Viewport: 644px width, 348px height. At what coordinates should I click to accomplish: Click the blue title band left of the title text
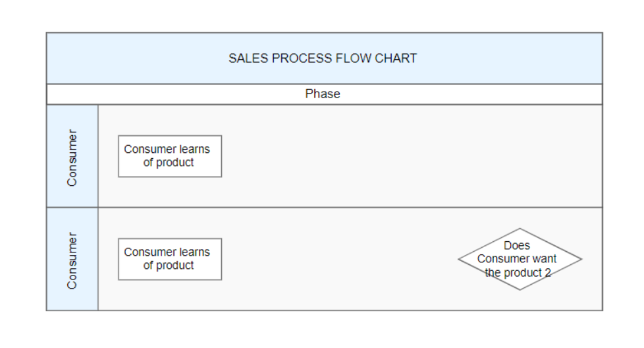point(132,58)
